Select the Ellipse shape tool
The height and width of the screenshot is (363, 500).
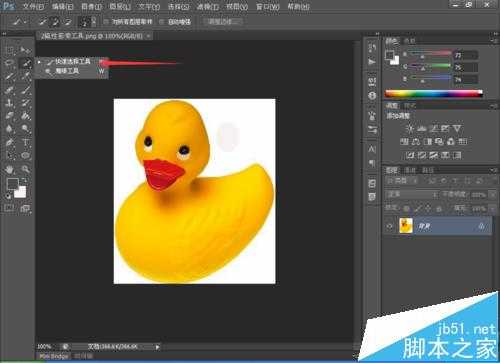(25, 156)
